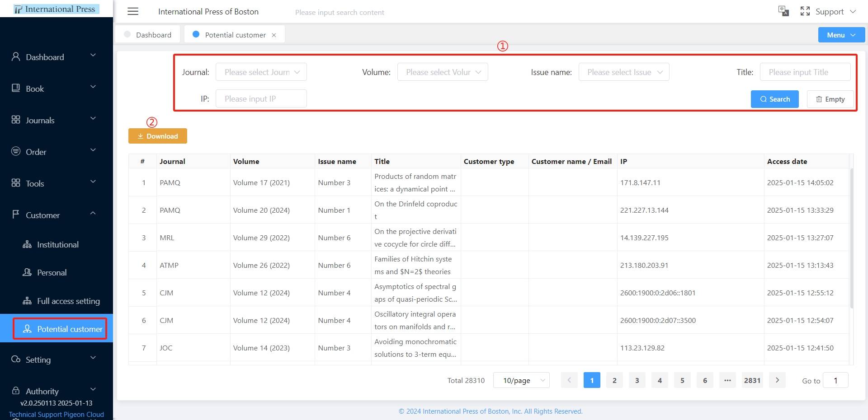The height and width of the screenshot is (420, 868).
Task: Click the Setting icon in sidebar
Action: pyautogui.click(x=16, y=359)
